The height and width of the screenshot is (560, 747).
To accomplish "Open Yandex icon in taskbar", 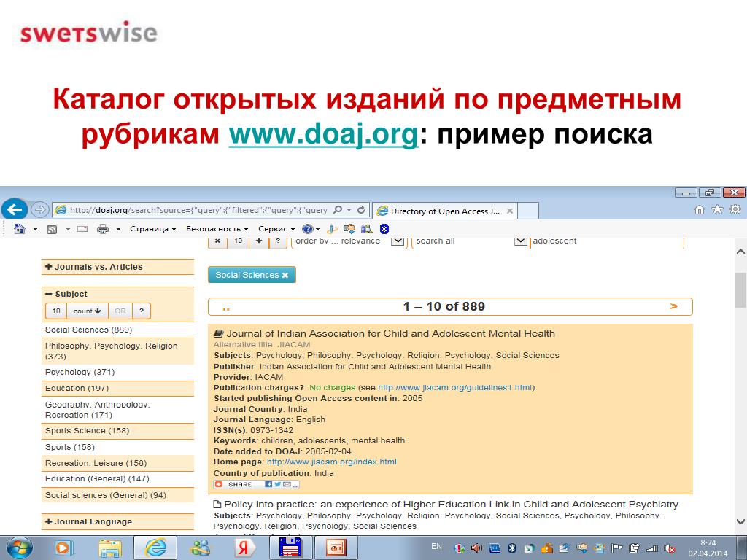I will tap(244, 548).
